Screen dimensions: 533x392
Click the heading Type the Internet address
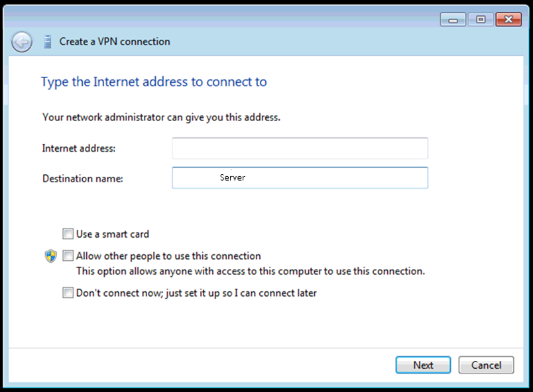[x=154, y=82]
